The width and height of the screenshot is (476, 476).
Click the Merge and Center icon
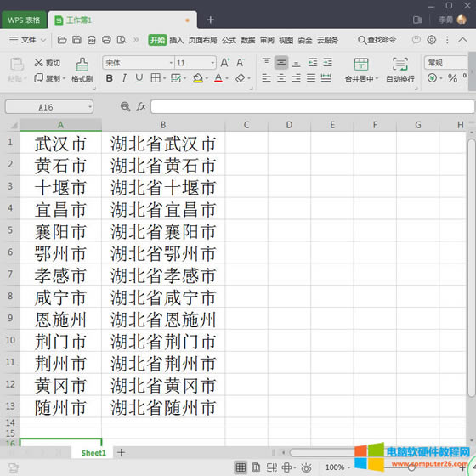[361, 65]
